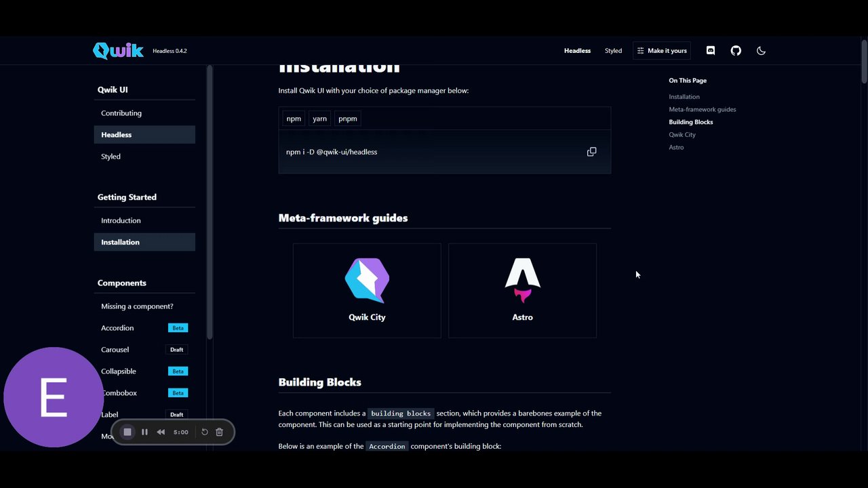Image resolution: width=868 pixels, height=488 pixels.
Task: Select the yarn tab
Action: coord(319,119)
